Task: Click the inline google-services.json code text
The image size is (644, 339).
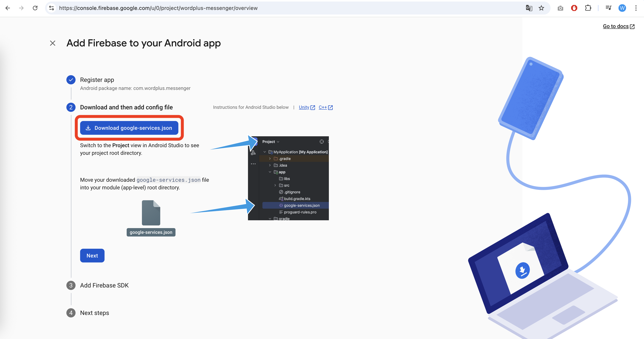Action: [168, 180]
